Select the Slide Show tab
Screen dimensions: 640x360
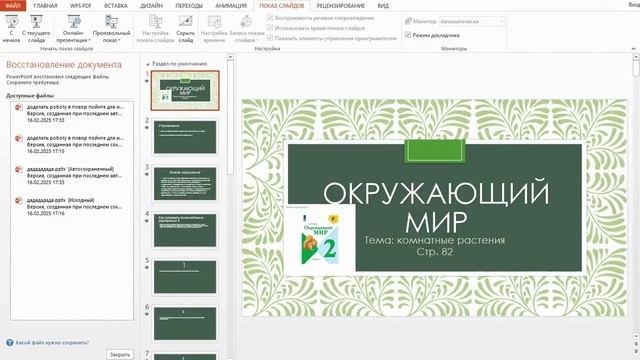(x=282, y=6)
